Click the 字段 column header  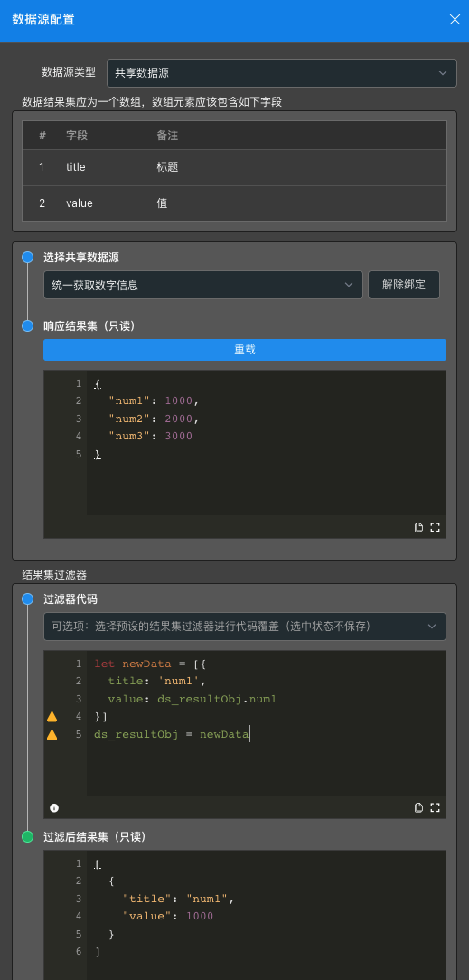[77, 136]
